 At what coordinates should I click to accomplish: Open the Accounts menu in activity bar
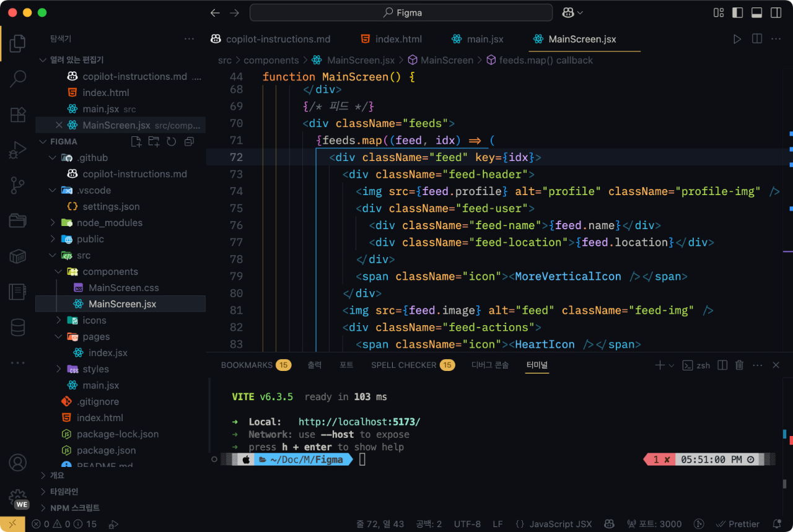point(17,463)
